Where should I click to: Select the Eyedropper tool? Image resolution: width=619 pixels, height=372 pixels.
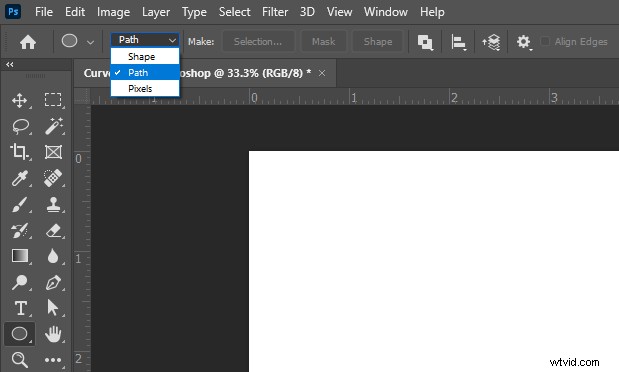click(20, 178)
